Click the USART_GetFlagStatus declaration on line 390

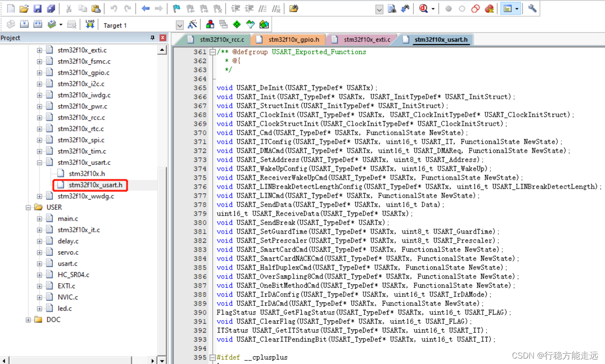(x=364, y=313)
